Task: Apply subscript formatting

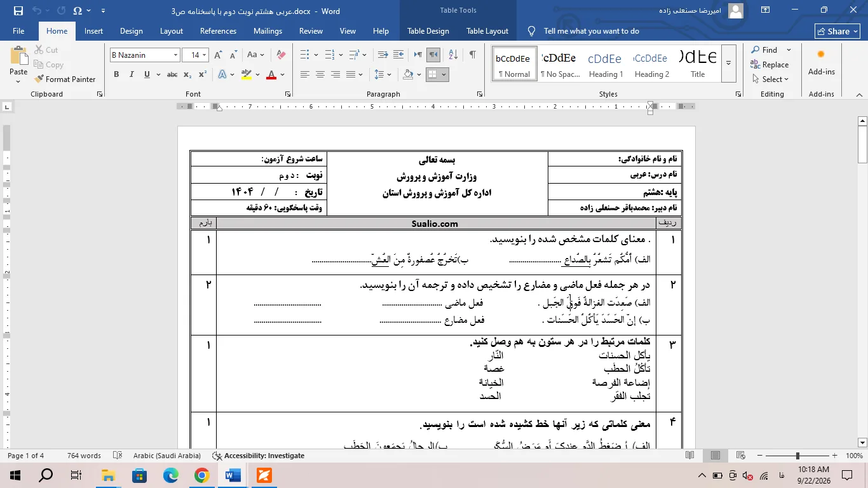Action: (187, 74)
